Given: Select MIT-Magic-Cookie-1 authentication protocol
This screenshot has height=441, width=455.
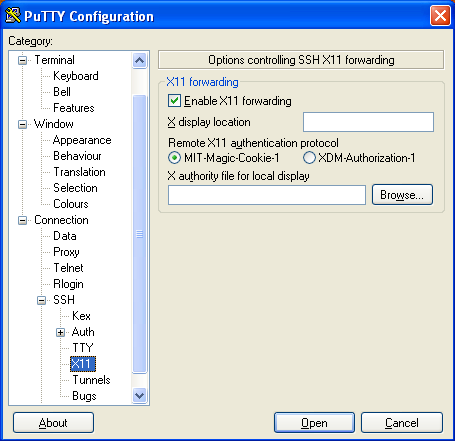Looking at the screenshot, I should click(x=174, y=158).
